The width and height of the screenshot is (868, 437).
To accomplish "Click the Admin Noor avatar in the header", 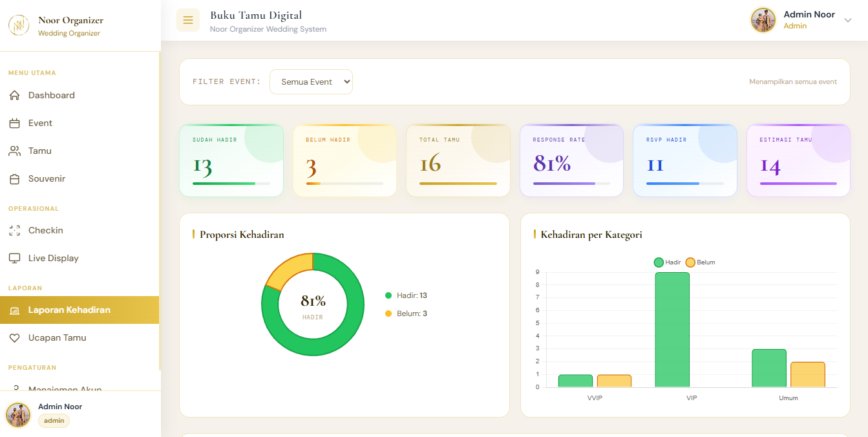I will pyautogui.click(x=763, y=20).
